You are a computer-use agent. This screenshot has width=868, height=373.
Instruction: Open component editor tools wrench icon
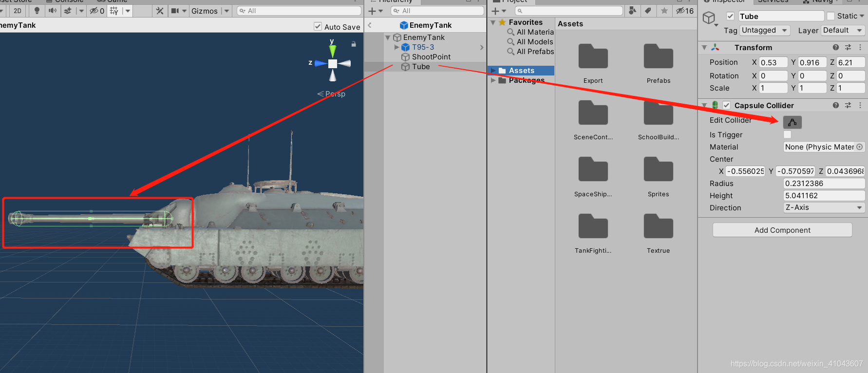coord(160,11)
